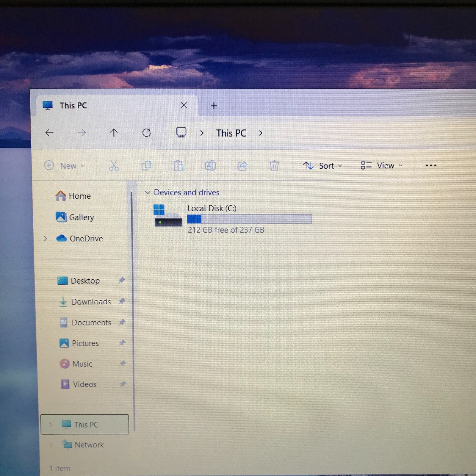Open Downloads in quick access
Screen dimensions: 476x476
pos(85,301)
